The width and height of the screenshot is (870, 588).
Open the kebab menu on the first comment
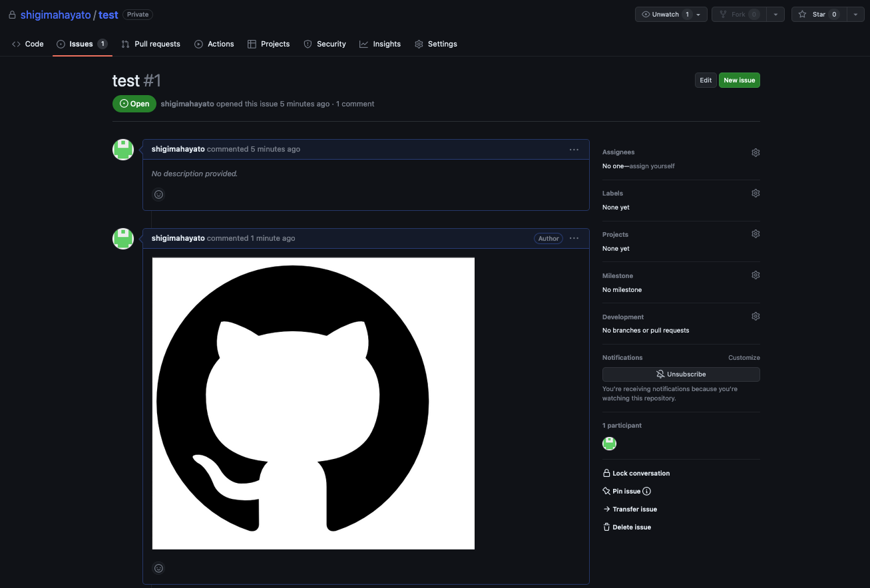click(x=574, y=149)
